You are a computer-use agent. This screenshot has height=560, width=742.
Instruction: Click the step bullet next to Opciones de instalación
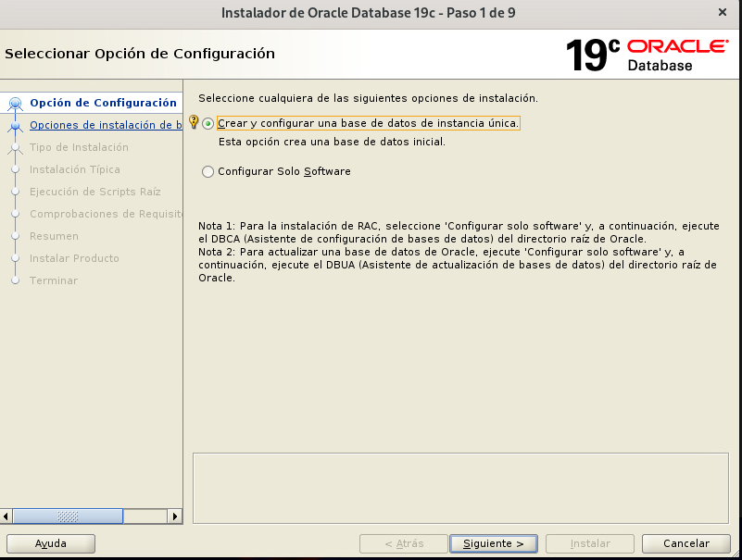click(x=15, y=125)
